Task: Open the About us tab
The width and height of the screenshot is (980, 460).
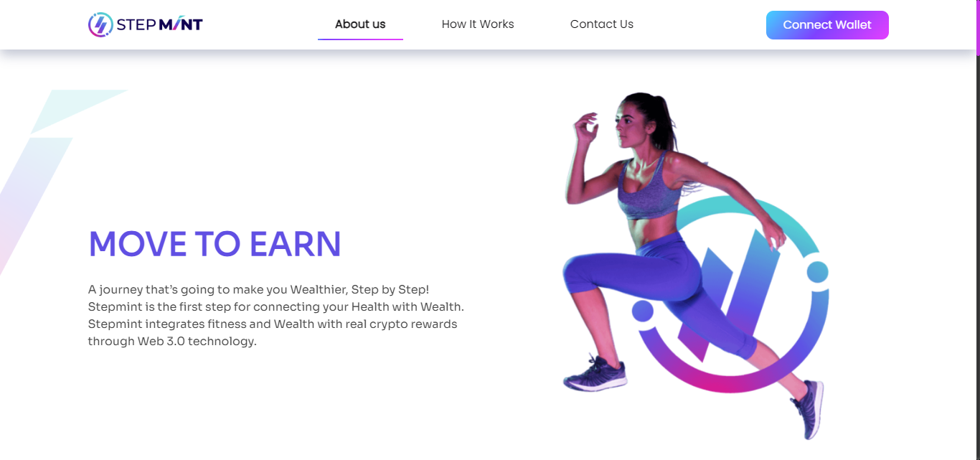Action: pyautogui.click(x=360, y=24)
